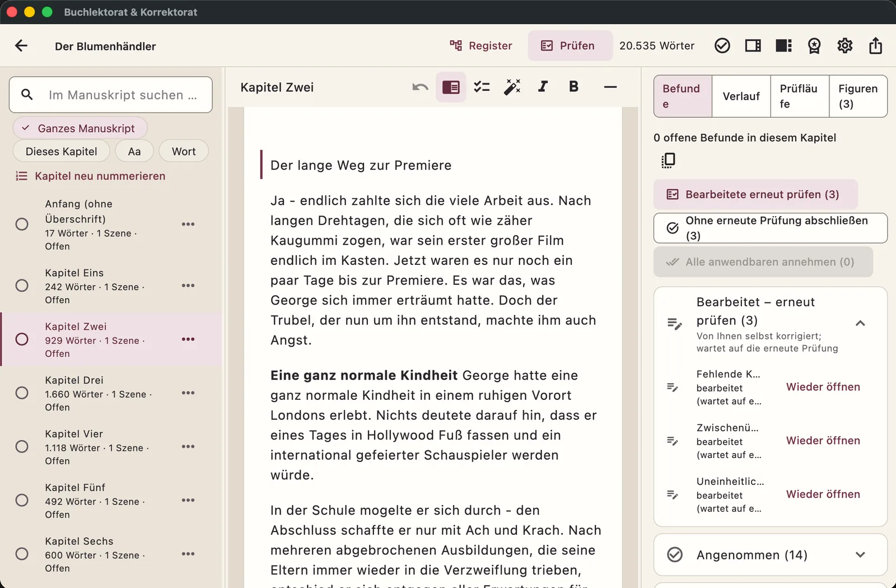Expand the Angenommen (14) section

770,555
